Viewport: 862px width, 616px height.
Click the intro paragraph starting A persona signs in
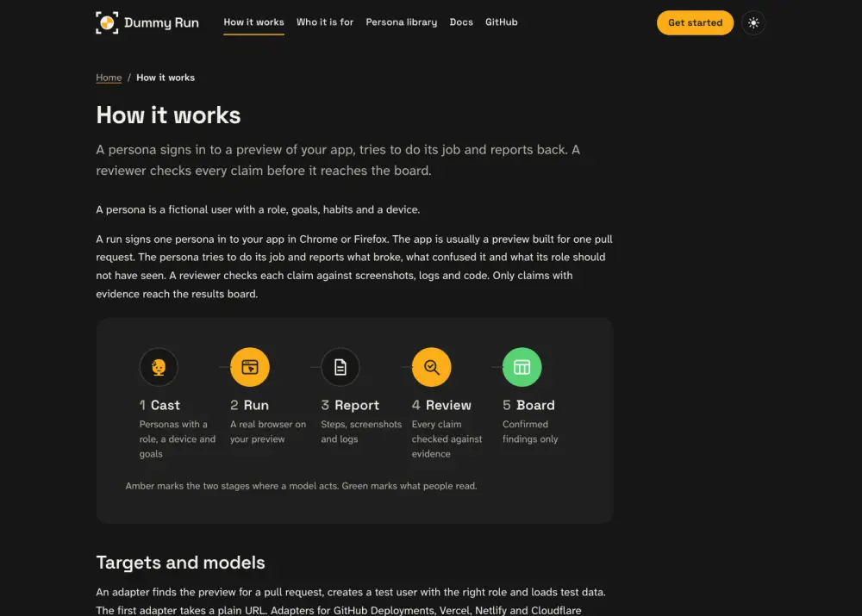338,160
